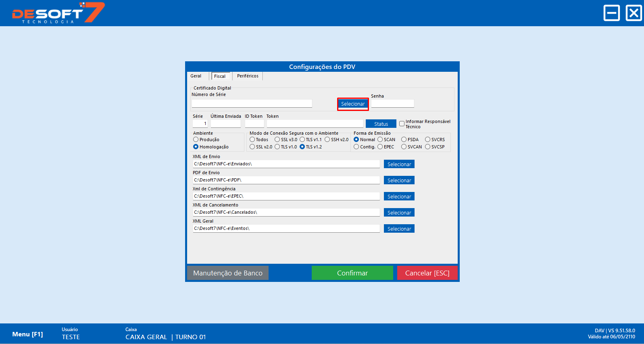Click the Desoft7 Tecnologia logo
Image resolution: width=644 pixels, height=344 pixels.
click(58, 13)
